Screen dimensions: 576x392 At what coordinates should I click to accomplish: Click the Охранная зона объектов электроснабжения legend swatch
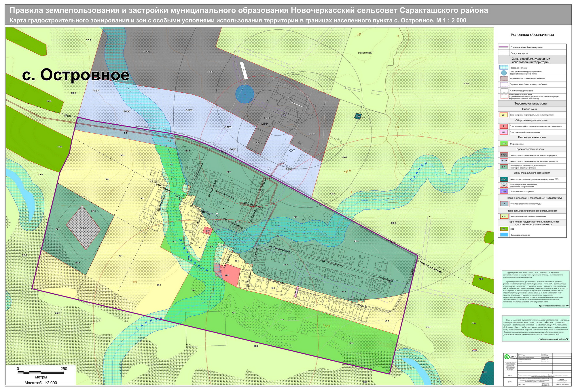(504, 84)
